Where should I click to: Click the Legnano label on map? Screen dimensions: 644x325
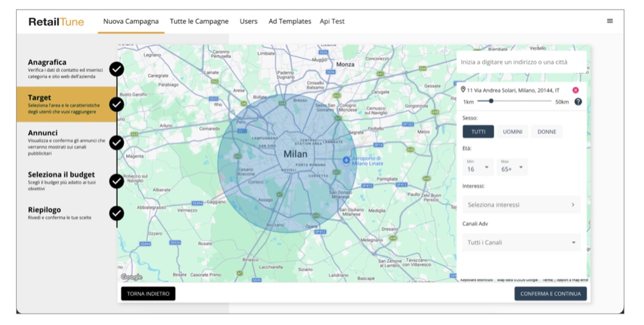click(x=152, y=55)
